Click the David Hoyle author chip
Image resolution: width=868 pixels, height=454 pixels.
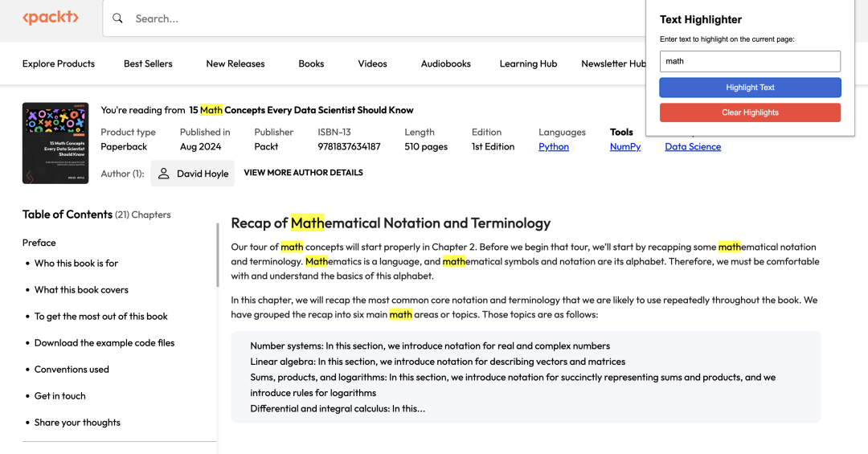pyautogui.click(x=193, y=174)
